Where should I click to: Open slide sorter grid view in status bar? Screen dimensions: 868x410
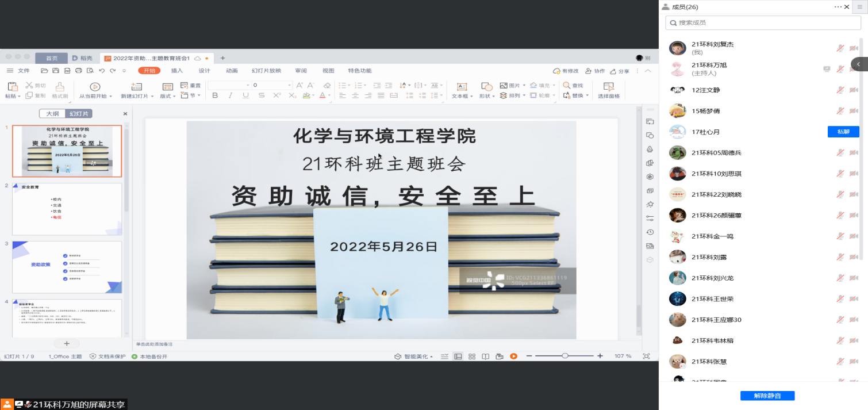point(472,357)
